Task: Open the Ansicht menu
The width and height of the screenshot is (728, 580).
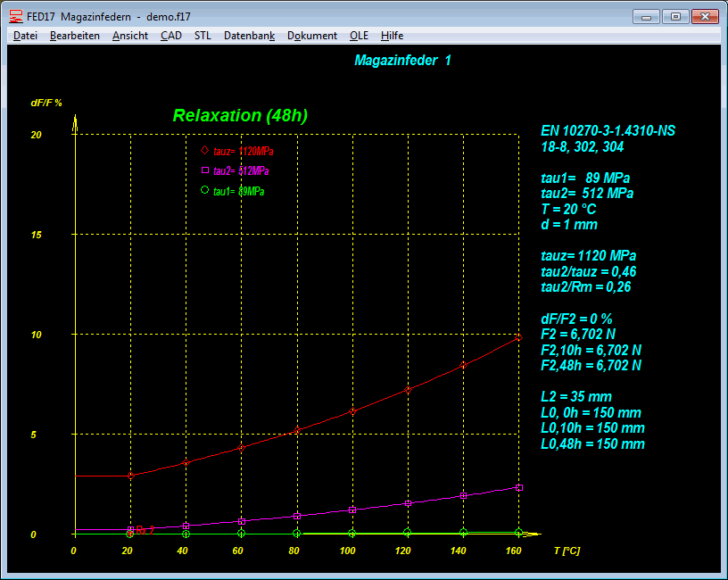Action: [x=130, y=36]
